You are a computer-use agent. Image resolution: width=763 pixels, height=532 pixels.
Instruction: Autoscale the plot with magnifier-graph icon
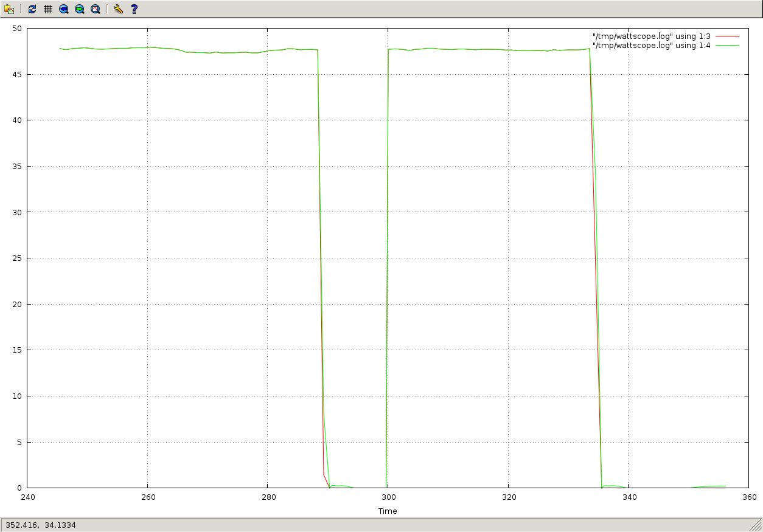click(96, 9)
